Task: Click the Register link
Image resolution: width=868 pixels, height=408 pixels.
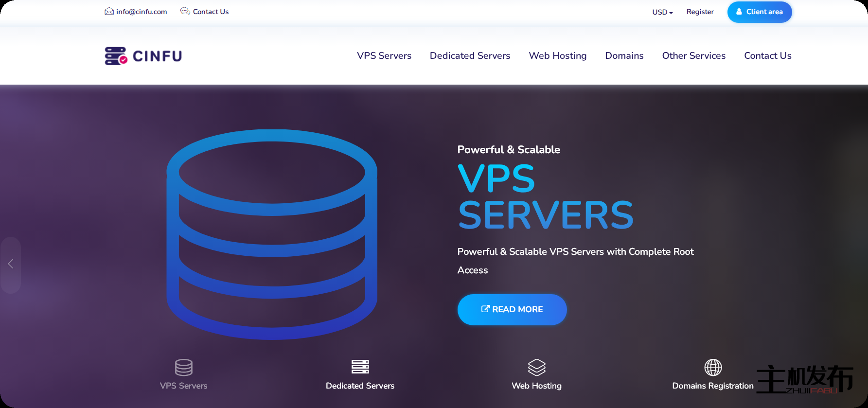Action: click(x=700, y=12)
